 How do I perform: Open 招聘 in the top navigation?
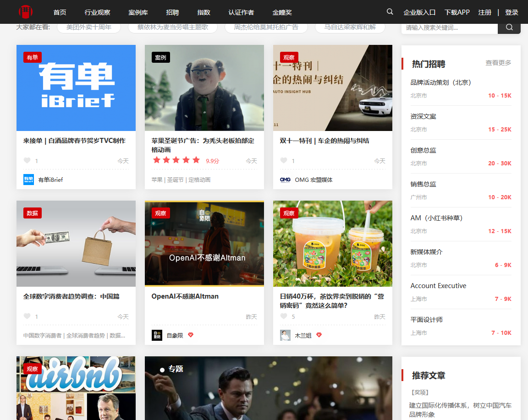[x=172, y=12]
